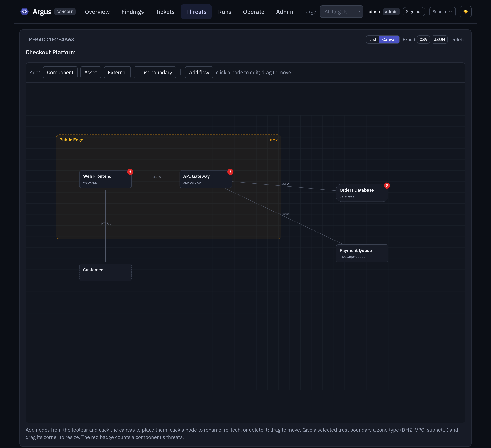Screen dimensions: 491x448
Task: Open the All targets dropdown
Action: [341, 12]
